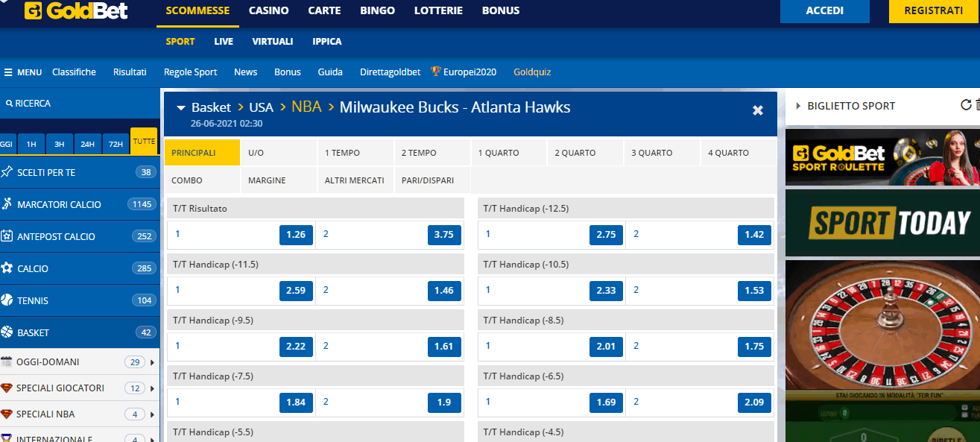Viewport: 980px width, 442px height.
Task: Click the Oggi-Domani calendar icon
Action: coord(7,362)
